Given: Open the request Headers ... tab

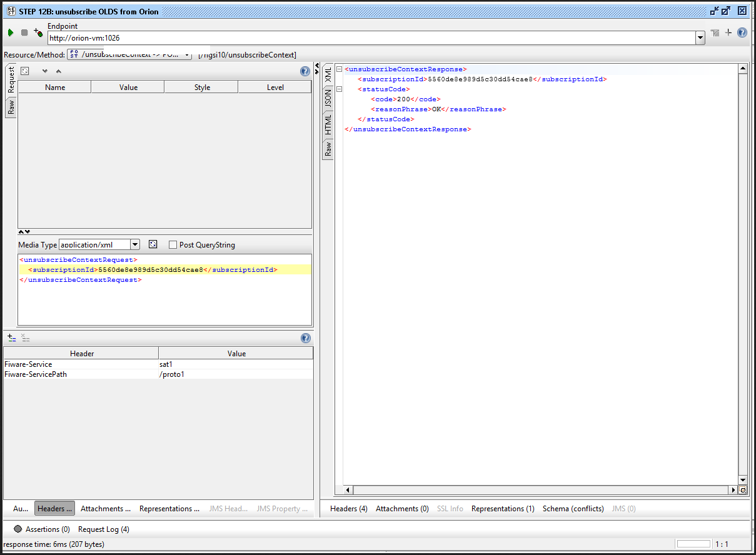Looking at the screenshot, I should pos(54,509).
